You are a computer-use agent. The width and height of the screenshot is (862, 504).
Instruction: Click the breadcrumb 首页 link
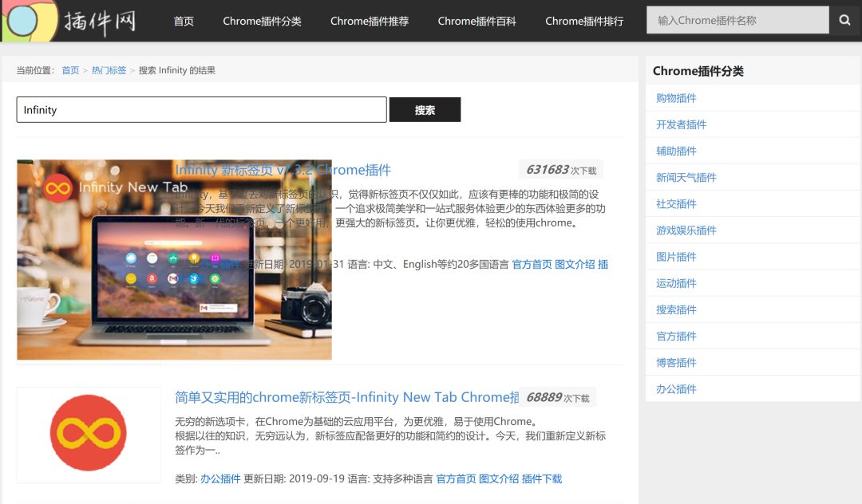pyautogui.click(x=70, y=70)
